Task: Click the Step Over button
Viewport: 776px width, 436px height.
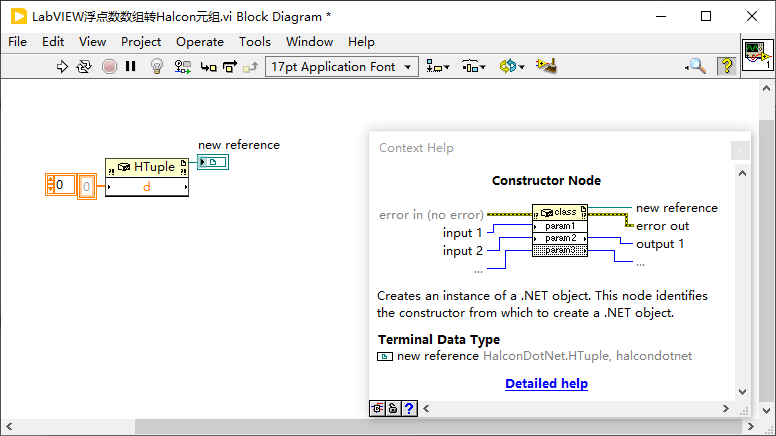Action: click(x=230, y=66)
